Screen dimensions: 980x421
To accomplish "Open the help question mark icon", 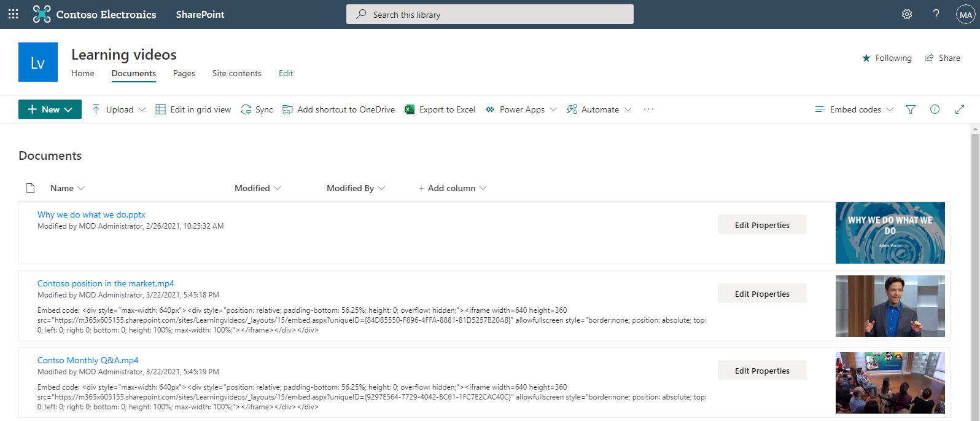I will pyautogui.click(x=936, y=14).
